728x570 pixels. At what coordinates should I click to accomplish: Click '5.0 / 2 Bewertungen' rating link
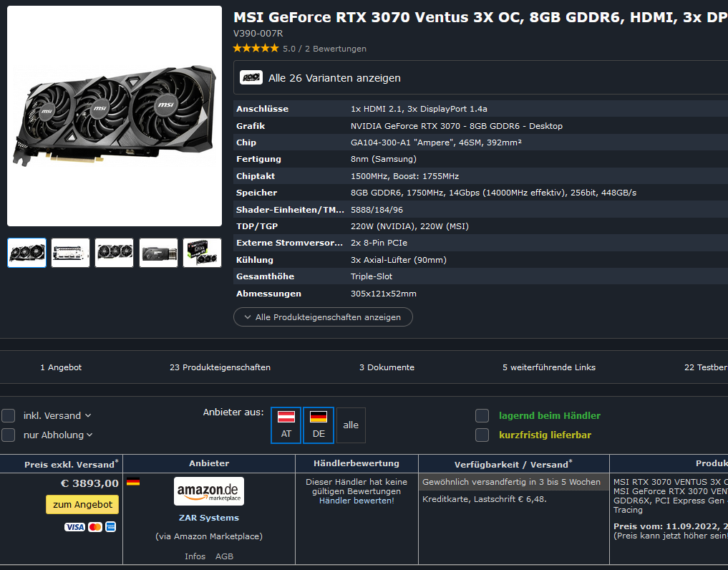tap(324, 49)
